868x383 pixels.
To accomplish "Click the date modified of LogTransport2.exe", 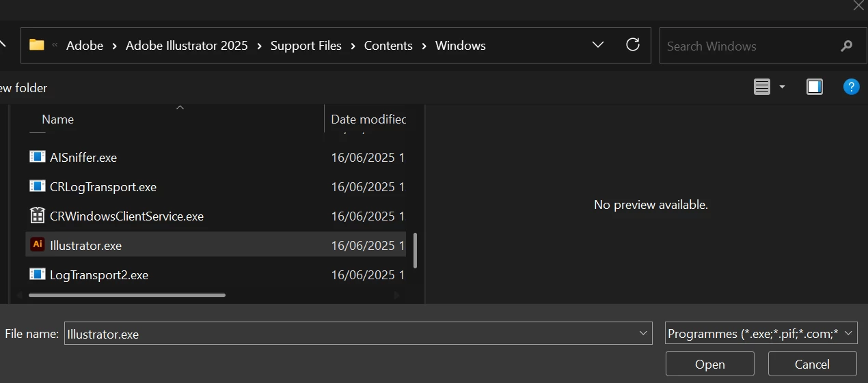I will [x=368, y=274].
